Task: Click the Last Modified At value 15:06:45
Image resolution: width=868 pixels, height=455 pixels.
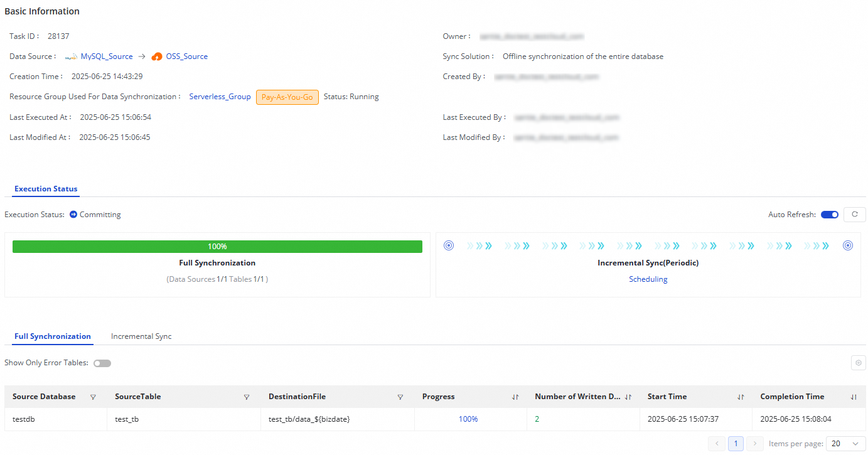Action: click(115, 137)
